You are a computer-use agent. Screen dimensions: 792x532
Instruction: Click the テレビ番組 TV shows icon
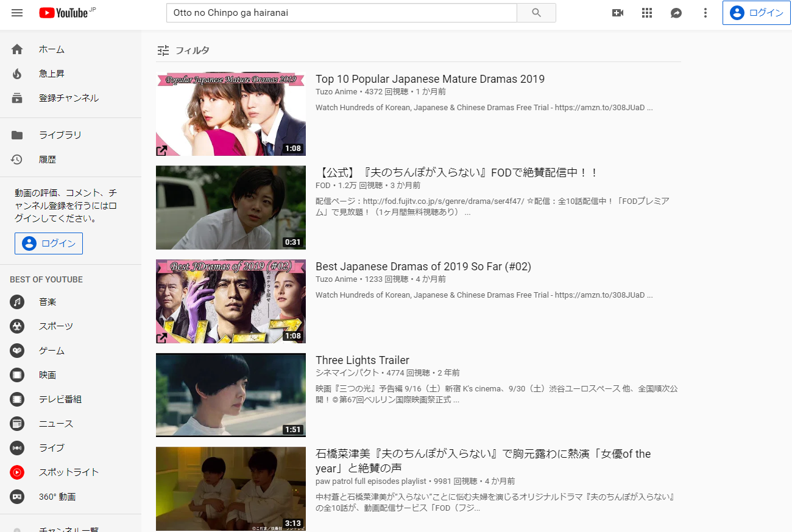(17, 399)
